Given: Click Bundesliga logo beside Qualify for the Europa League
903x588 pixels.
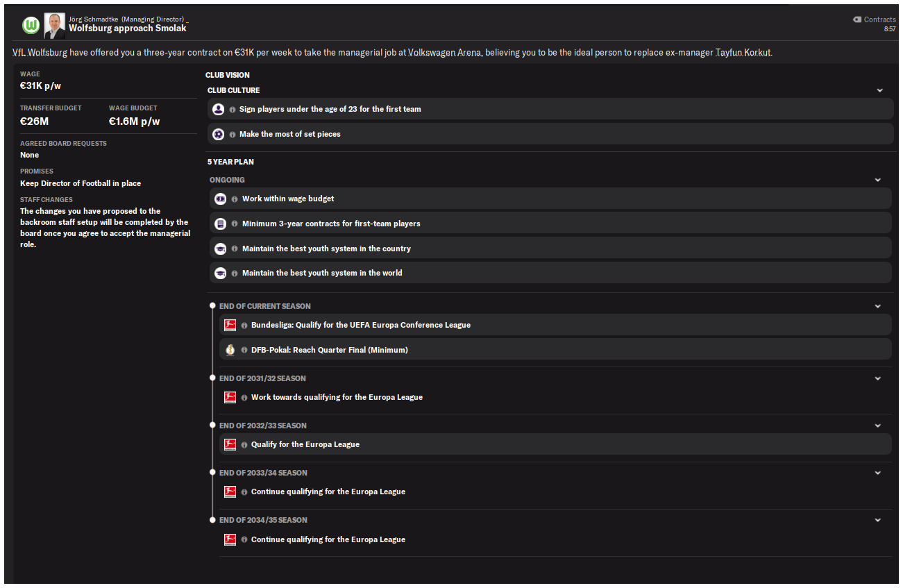Looking at the screenshot, I should tap(230, 444).
